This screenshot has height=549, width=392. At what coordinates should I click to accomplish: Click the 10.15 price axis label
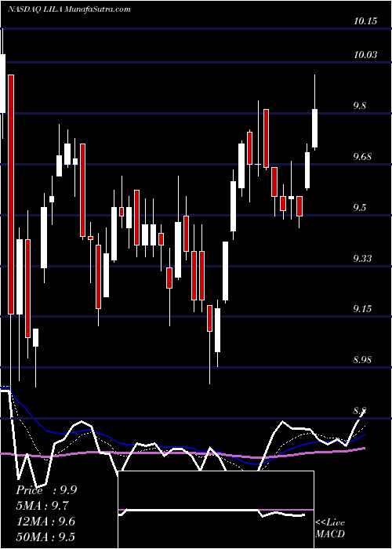(x=365, y=21)
